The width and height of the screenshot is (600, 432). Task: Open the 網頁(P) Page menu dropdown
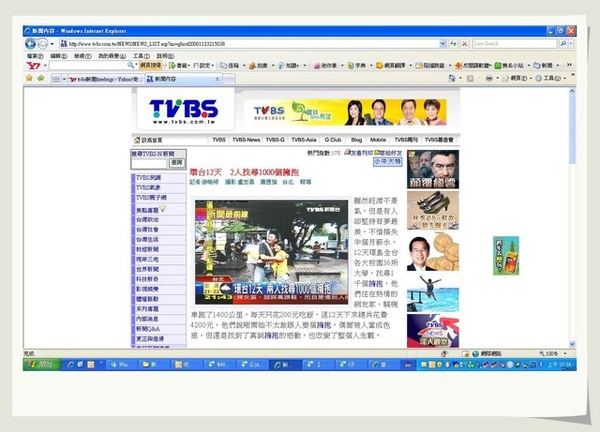517,78
